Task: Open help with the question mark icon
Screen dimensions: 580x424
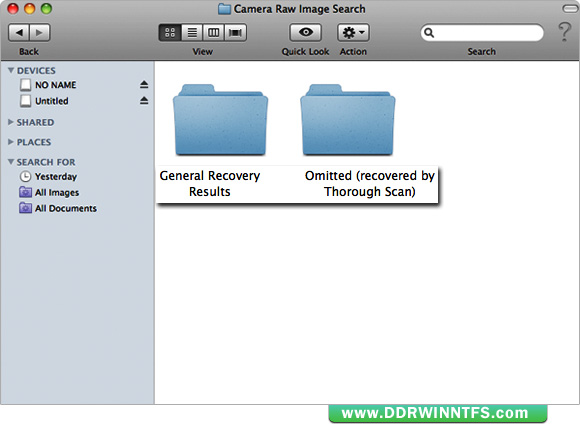Action: point(564,32)
